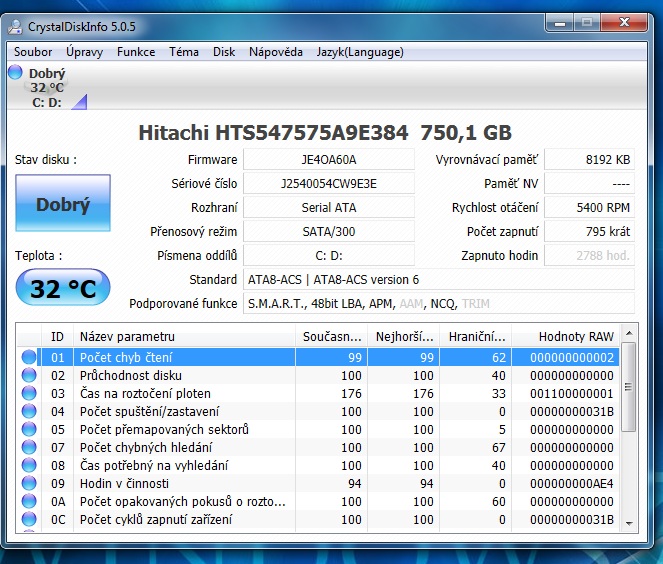
Task: Click status circle for Hodin v činnosti row
Action: pos(29,483)
